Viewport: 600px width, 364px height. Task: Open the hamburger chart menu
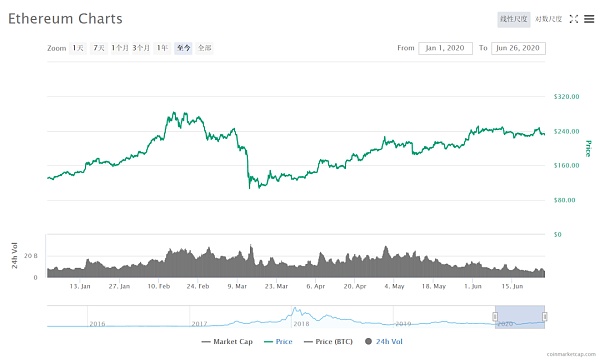[x=589, y=19]
